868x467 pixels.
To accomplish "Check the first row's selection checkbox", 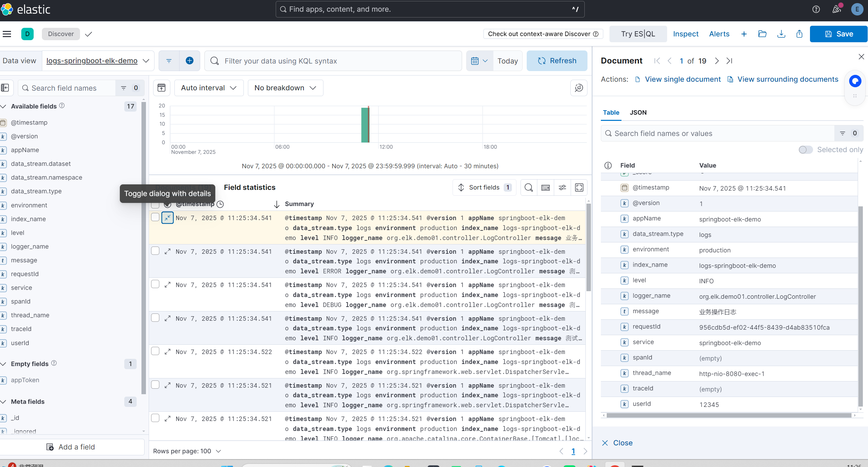I will [x=155, y=217].
